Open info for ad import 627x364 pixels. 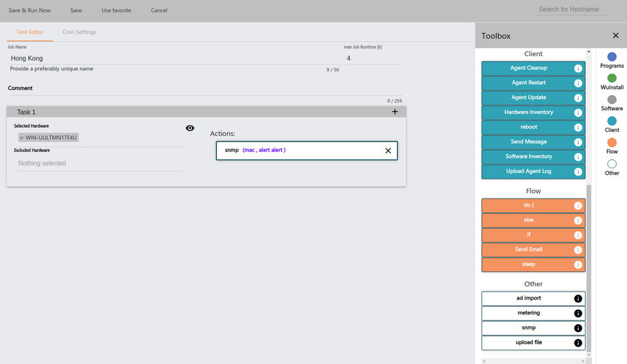(578, 299)
